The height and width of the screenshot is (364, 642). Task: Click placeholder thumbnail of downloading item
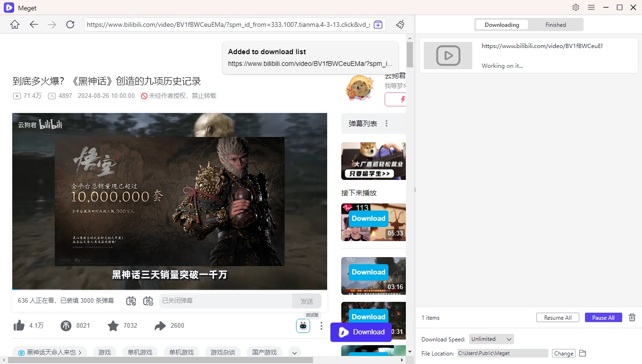[x=448, y=56]
